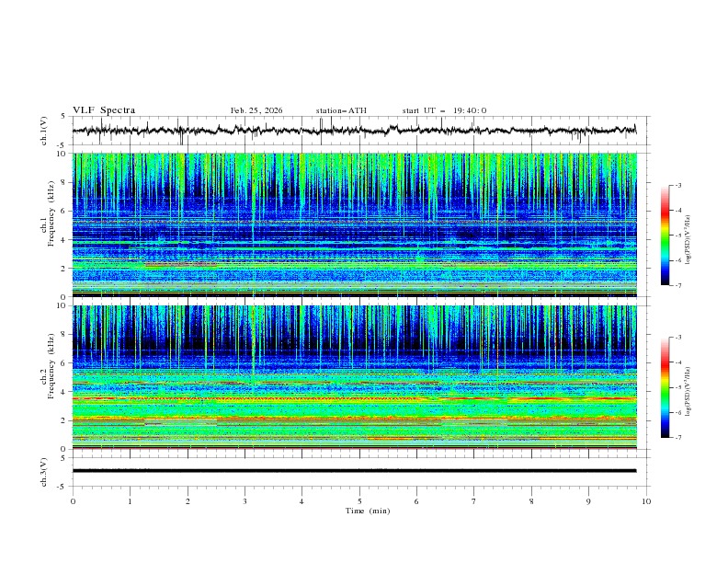Click the ch.1 voltage waveform trace
Viewport: 728px width, 563px height.
[354, 131]
